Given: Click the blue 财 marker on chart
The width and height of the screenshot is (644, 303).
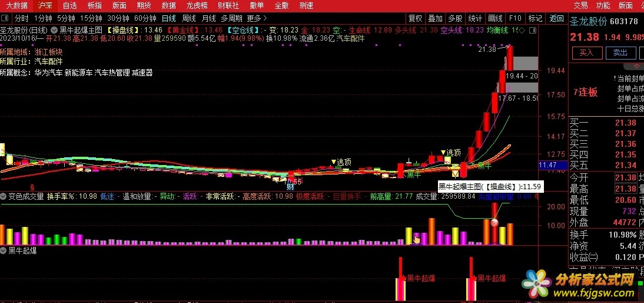Looking at the screenshot, I should [290, 187].
